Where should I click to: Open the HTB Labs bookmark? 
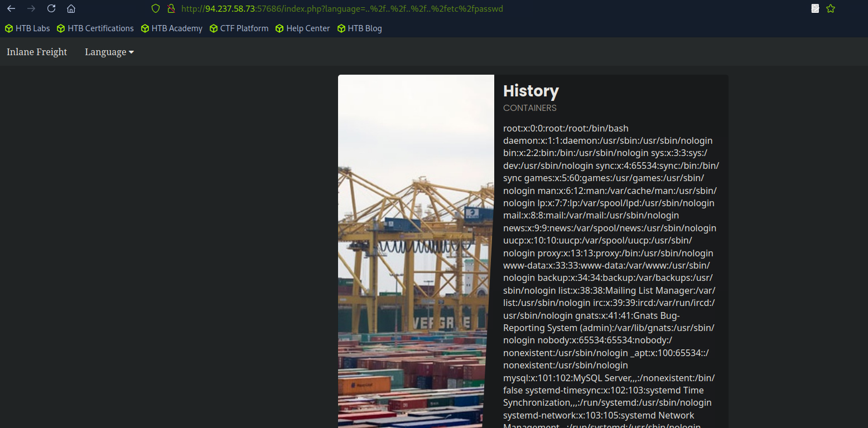click(x=27, y=28)
